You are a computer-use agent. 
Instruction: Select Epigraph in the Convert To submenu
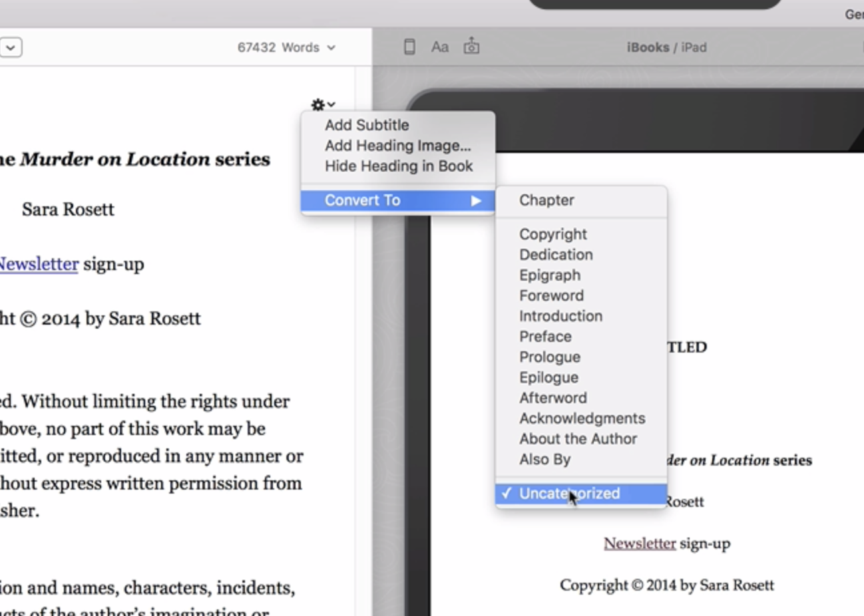[581, 275]
